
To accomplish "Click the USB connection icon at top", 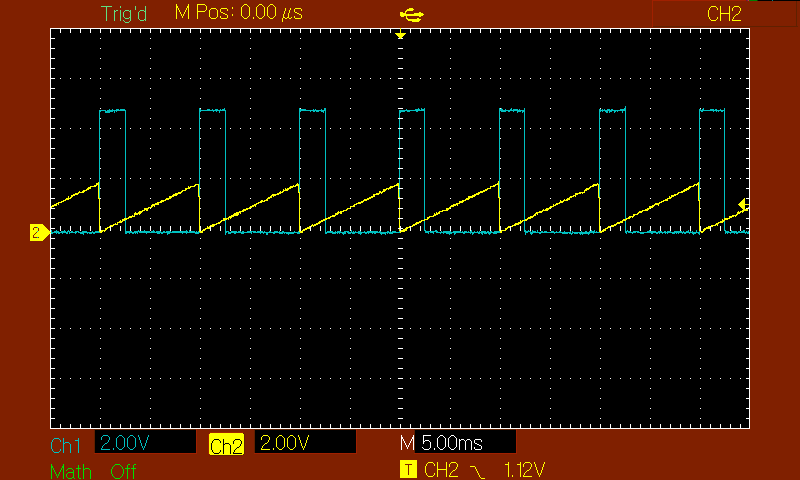I will pyautogui.click(x=411, y=15).
